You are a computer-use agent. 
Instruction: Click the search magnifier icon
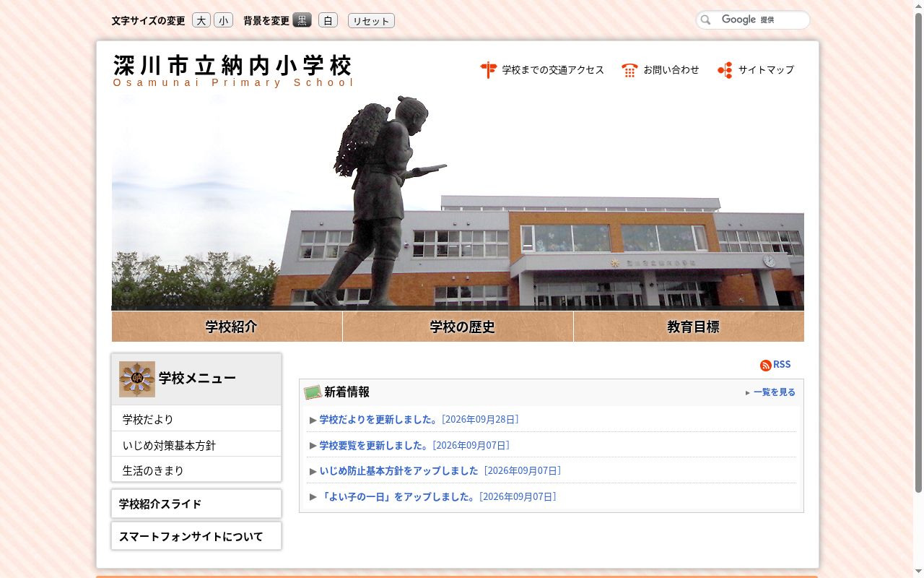point(706,20)
